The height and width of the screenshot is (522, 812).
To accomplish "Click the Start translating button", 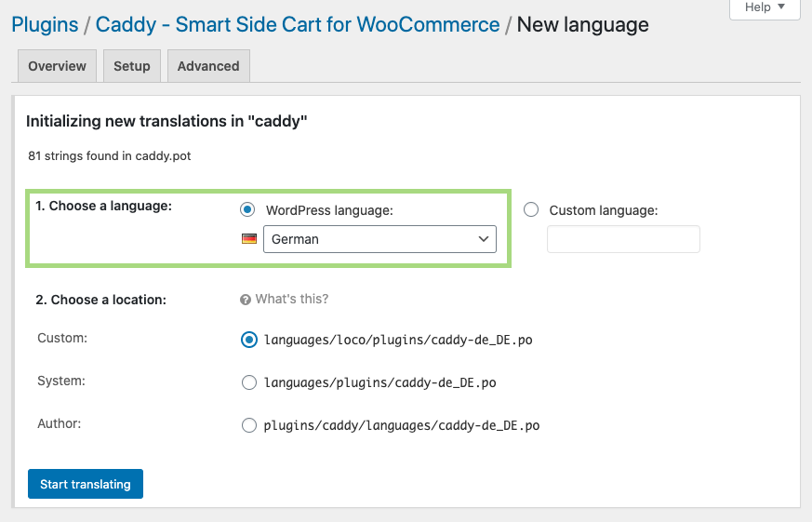I will pyautogui.click(x=86, y=484).
